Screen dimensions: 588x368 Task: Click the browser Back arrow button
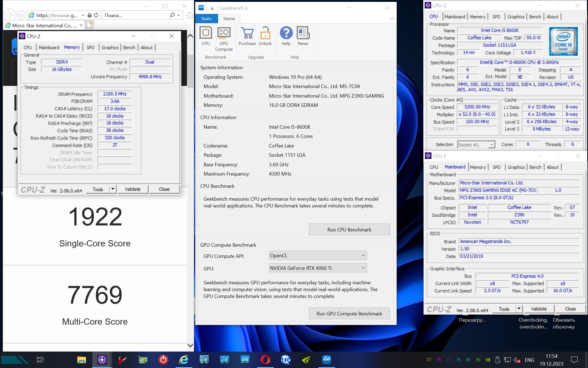(10, 15)
